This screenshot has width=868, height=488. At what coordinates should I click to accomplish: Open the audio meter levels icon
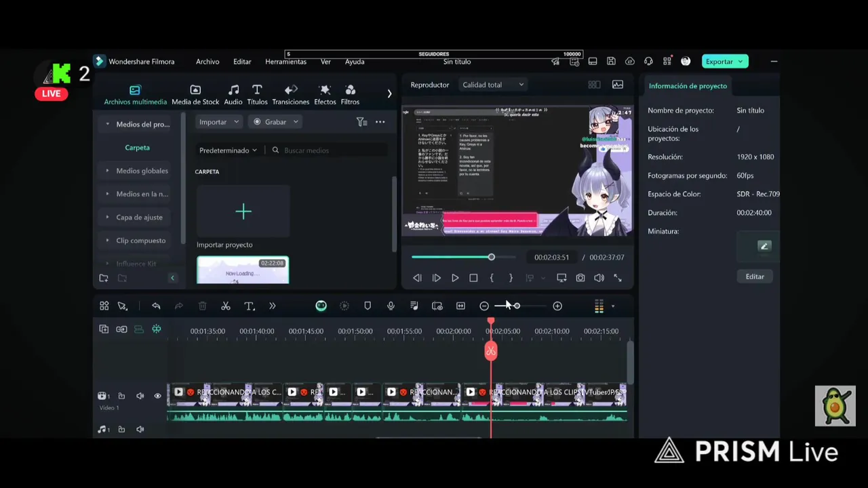pos(599,306)
